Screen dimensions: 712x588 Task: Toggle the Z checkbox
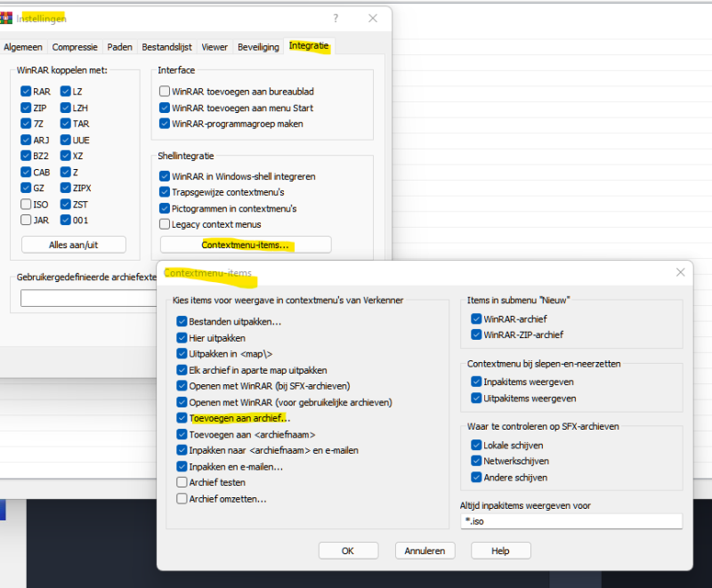65,172
